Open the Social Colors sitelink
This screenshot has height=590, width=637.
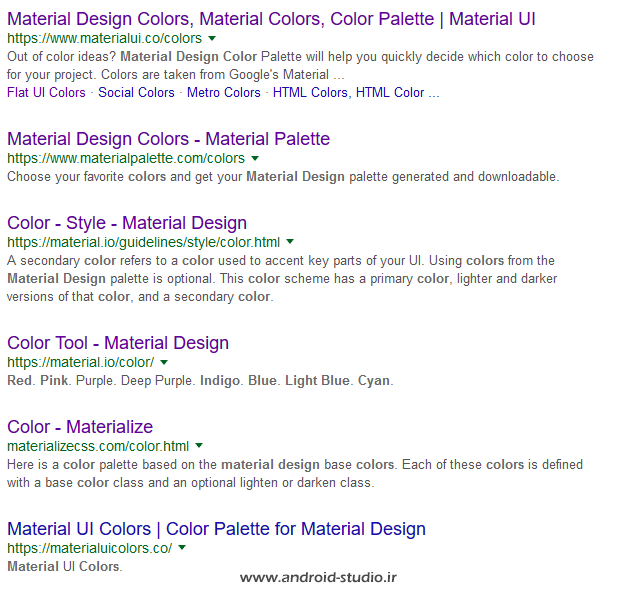pyautogui.click(x=136, y=93)
